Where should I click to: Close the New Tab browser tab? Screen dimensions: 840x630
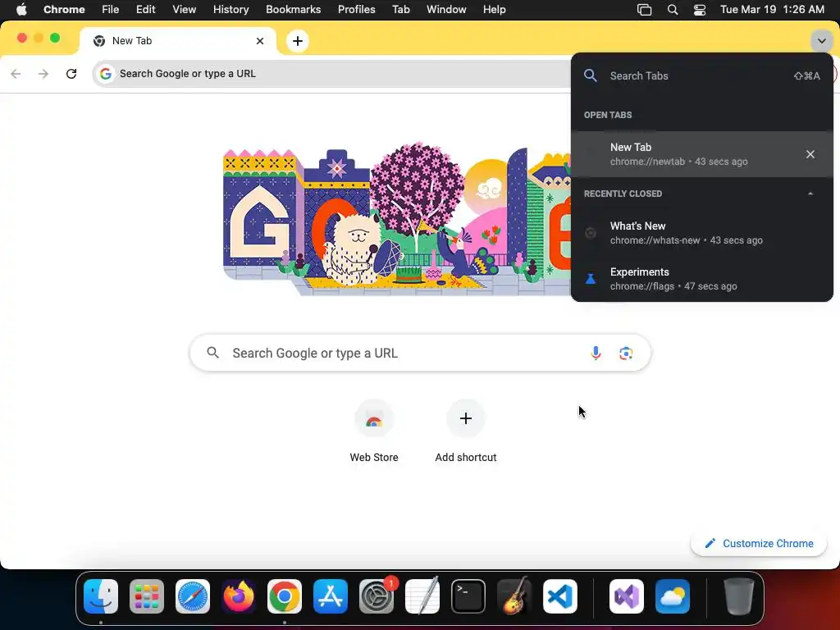[260, 41]
